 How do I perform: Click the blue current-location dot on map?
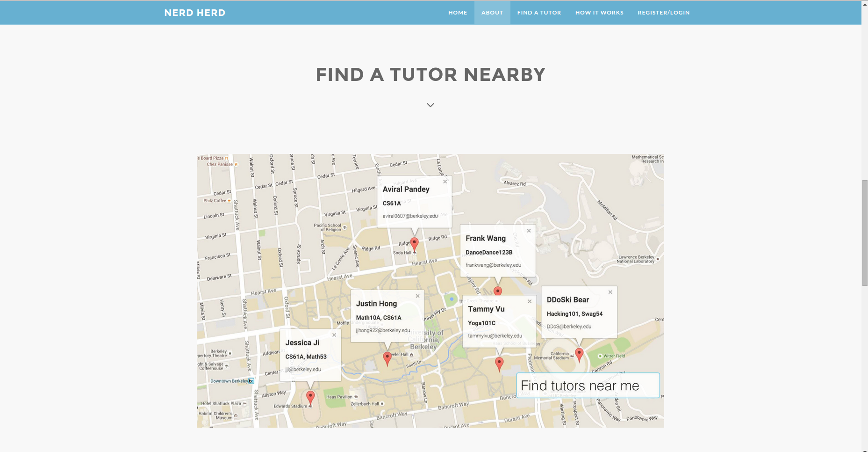(452, 299)
